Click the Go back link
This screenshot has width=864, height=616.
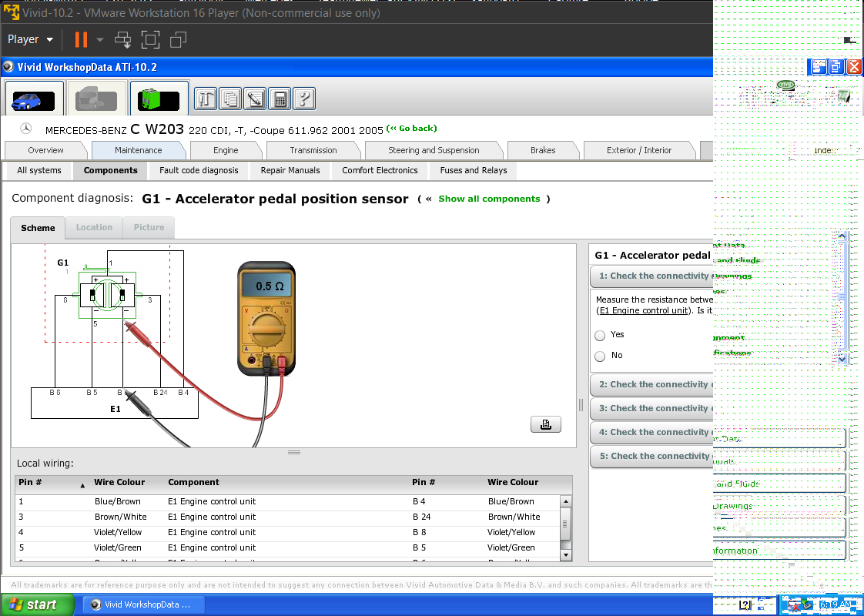pos(412,129)
